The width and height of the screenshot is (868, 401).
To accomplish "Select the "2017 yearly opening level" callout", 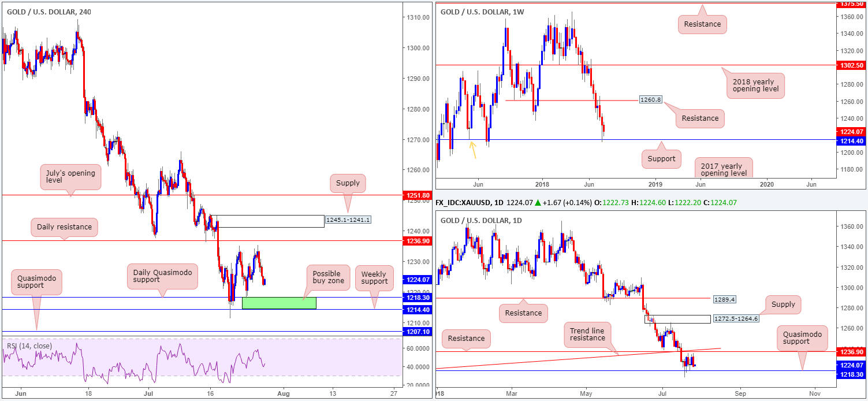I will click(x=724, y=168).
